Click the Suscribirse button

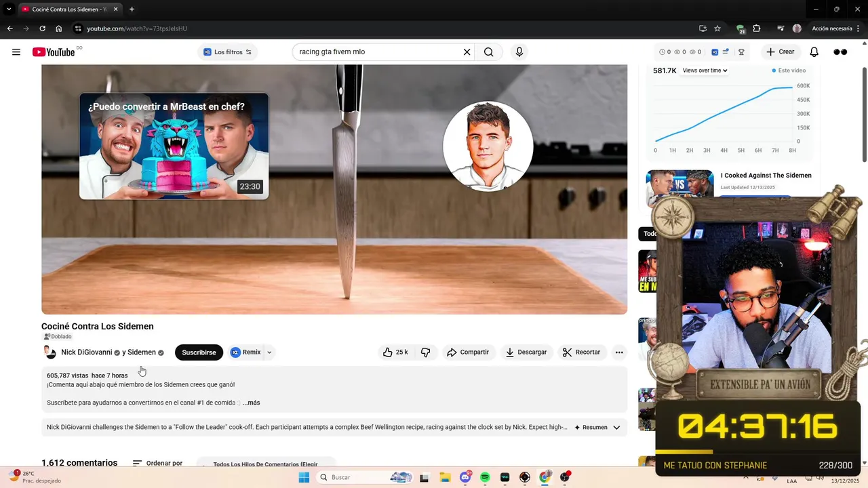tap(199, 352)
